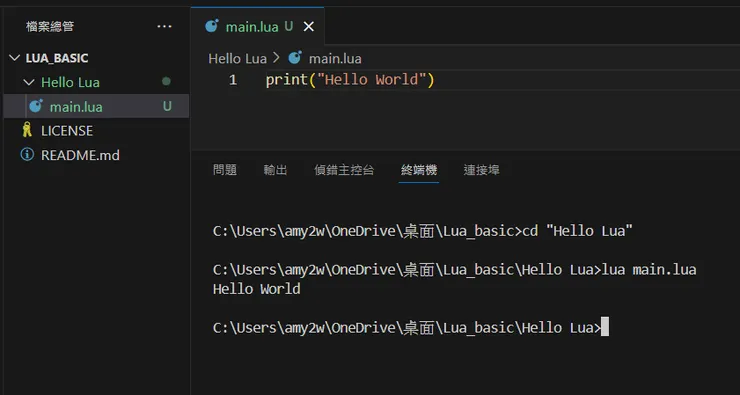This screenshot has width=740, height=395.
Task: Click the lua main.lua terminal command
Action: click(649, 270)
